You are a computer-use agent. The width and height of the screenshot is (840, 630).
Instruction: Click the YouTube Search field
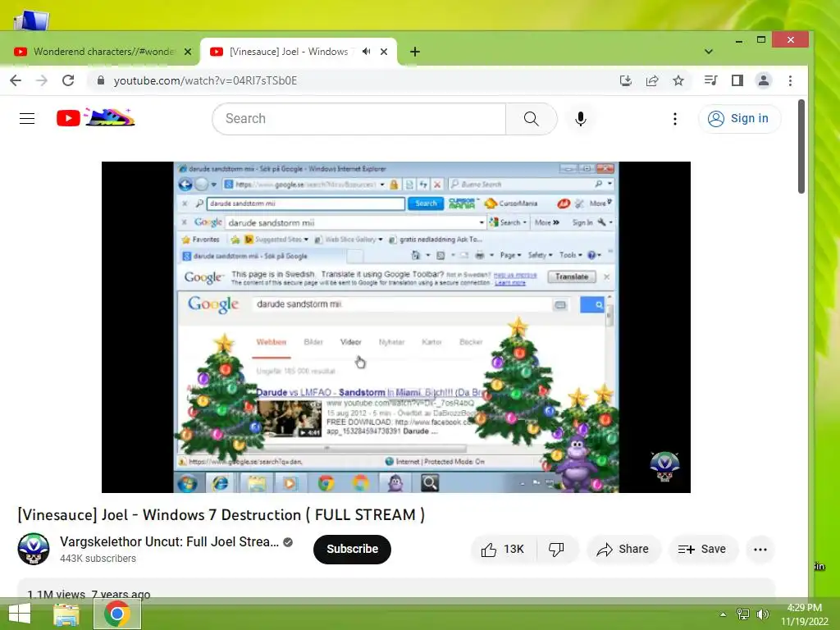[x=359, y=118]
